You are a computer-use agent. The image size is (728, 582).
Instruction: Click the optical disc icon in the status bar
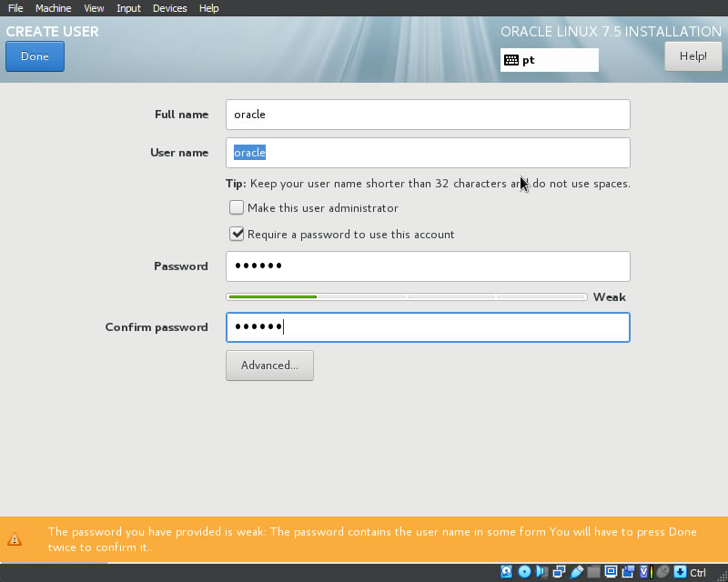coord(524,571)
